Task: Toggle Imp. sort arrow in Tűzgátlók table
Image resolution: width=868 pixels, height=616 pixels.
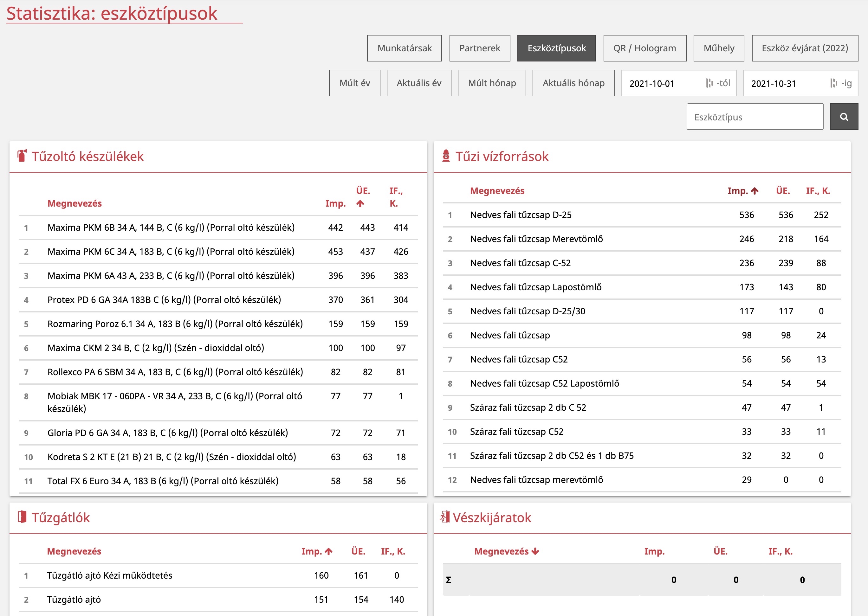Action: 328,552
